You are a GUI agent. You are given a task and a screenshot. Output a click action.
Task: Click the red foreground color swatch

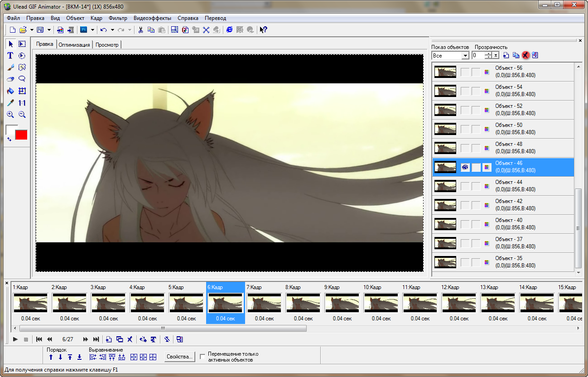click(21, 135)
